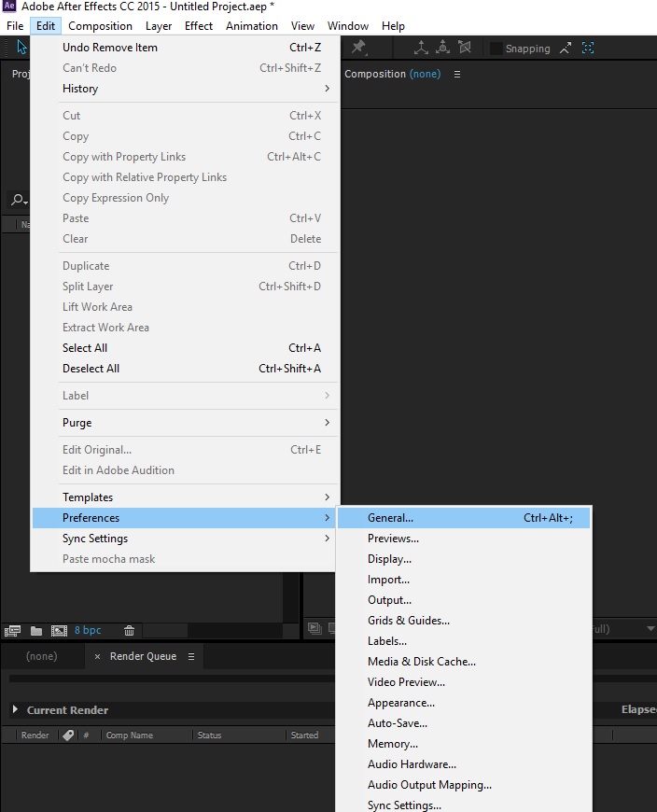Image resolution: width=657 pixels, height=812 pixels.
Task: Click the snap collapsed layers icon next to Snapping
Action: click(x=566, y=49)
